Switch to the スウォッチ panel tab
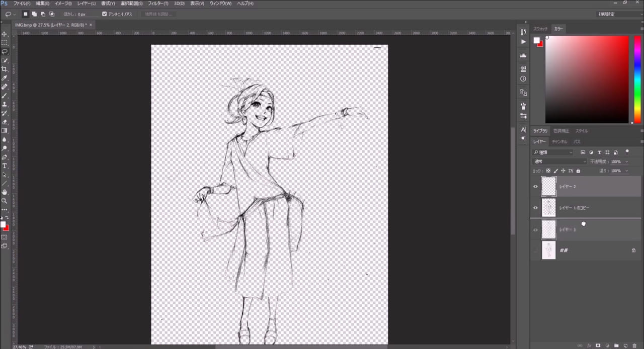Image resolution: width=644 pixels, height=349 pixels. coord(540,29)
